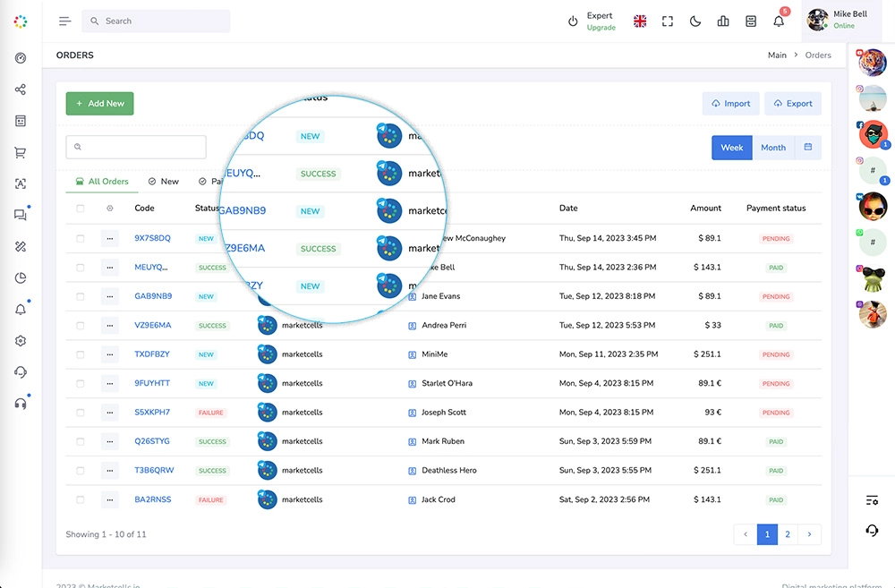The width and height of the screenshot is (895, 588).
Task: Switch to the New orders tab
Action: [164, 182]
